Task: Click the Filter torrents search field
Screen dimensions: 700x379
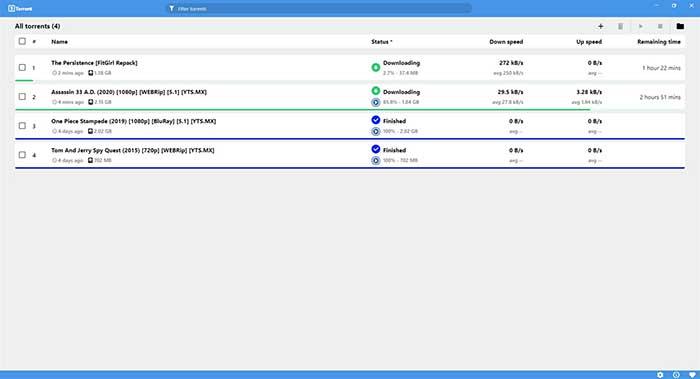Action: (x=319, y=8)
